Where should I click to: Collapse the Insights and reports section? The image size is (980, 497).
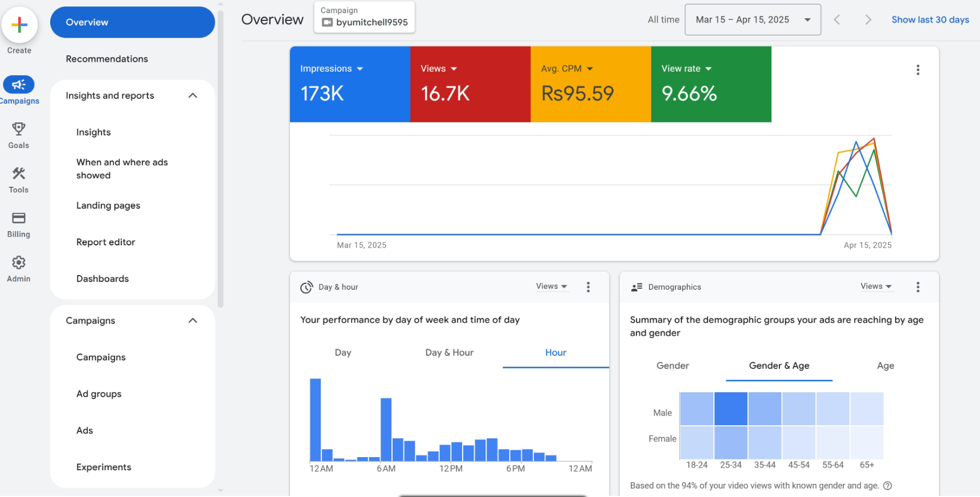tap(193, 96)
